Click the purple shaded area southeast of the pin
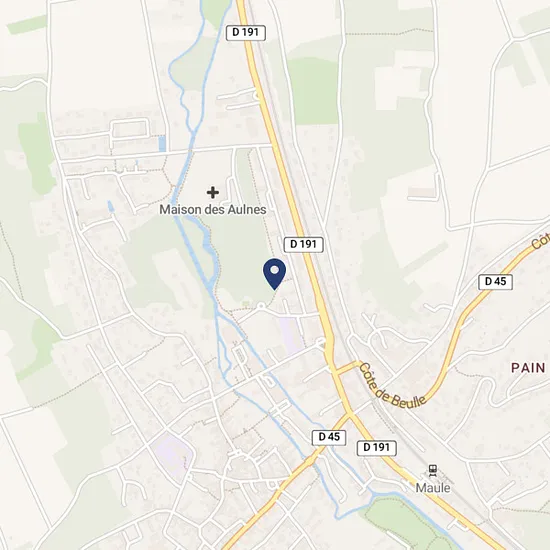The width and height of the screenshot is (550, 550). click(x=290, y=335)
